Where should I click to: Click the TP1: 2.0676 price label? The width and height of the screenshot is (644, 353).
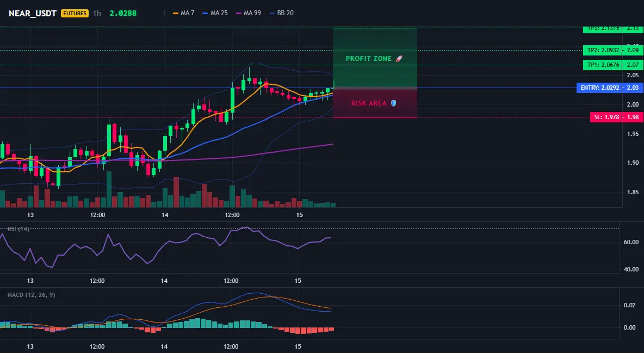(x=603, y=65)
